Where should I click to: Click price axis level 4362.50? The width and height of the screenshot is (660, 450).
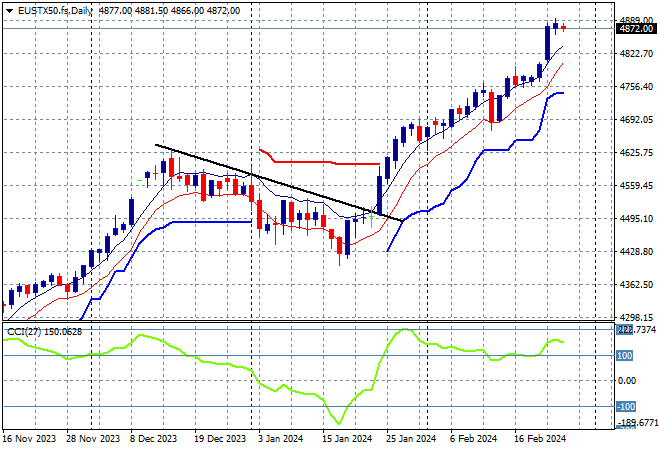click(x=636, y=285)
